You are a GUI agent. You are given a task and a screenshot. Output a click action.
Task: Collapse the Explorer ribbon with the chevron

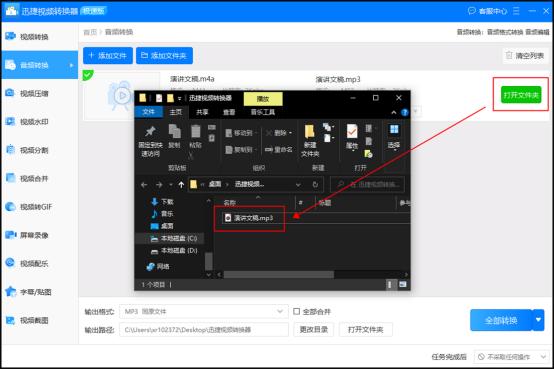(394, 112)
